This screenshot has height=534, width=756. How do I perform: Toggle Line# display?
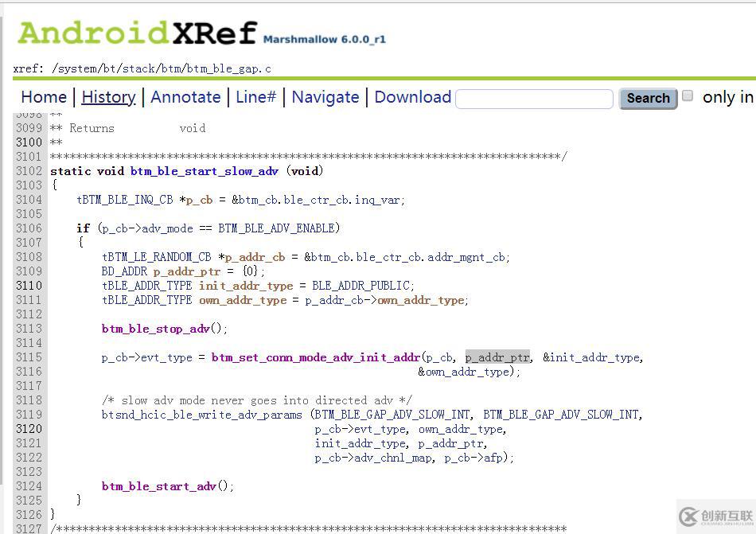(256, 97)
